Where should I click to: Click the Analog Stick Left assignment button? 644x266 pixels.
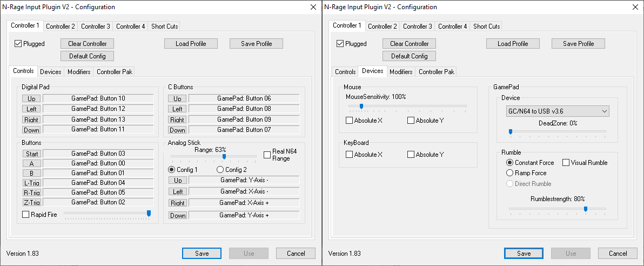177,191
